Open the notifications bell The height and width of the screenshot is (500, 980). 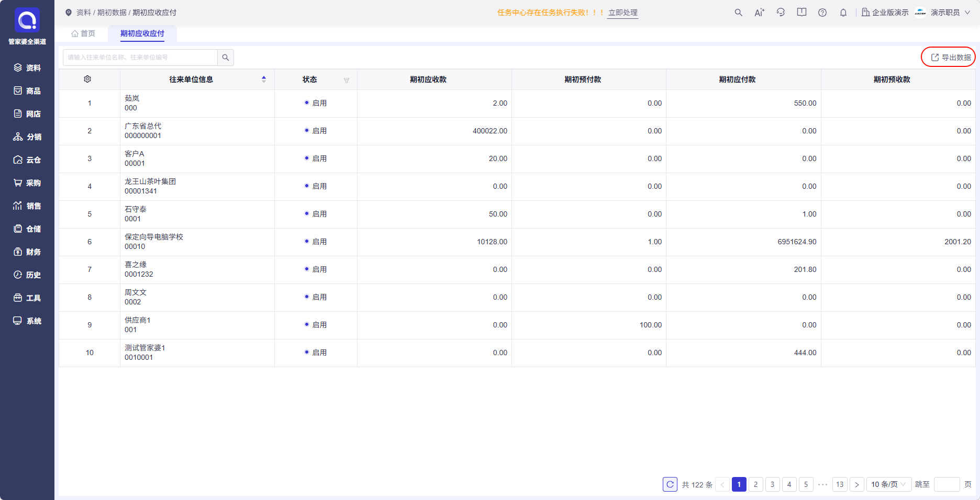pos(843,13)
